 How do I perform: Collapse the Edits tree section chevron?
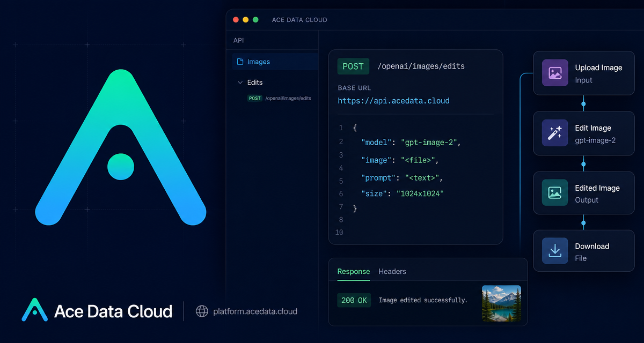tap(240, 83)
